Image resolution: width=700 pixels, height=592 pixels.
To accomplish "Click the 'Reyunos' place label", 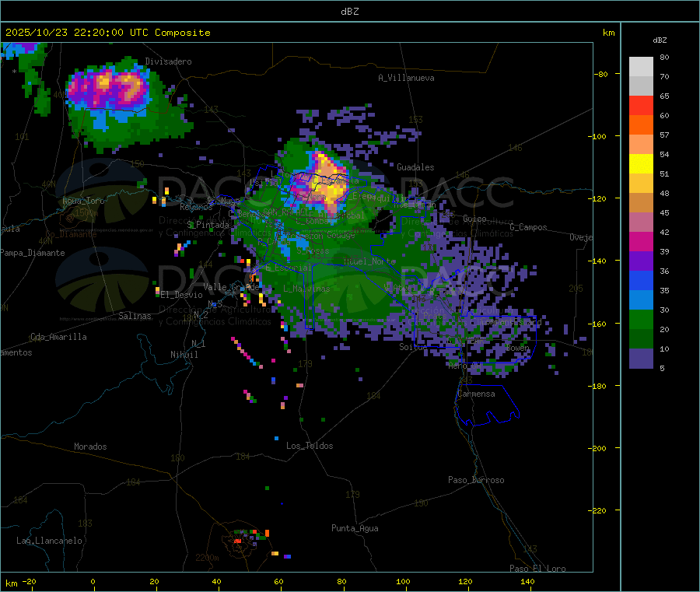I will click(197, 207).
